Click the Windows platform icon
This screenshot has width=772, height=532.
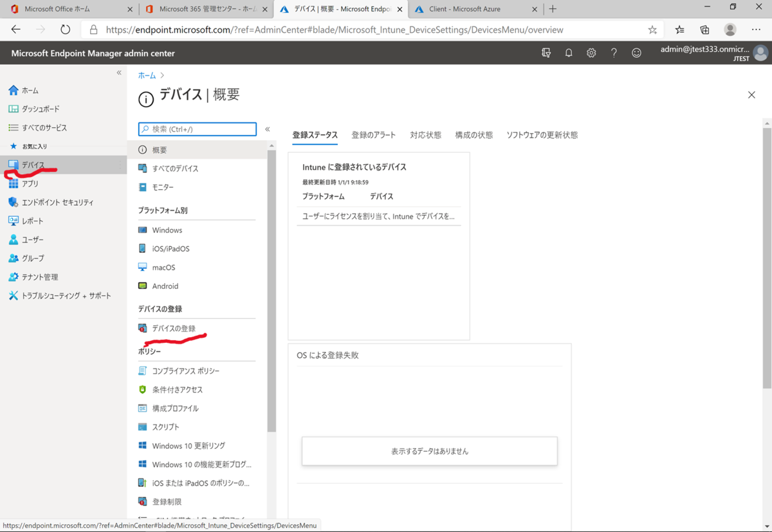click(143, 230)
